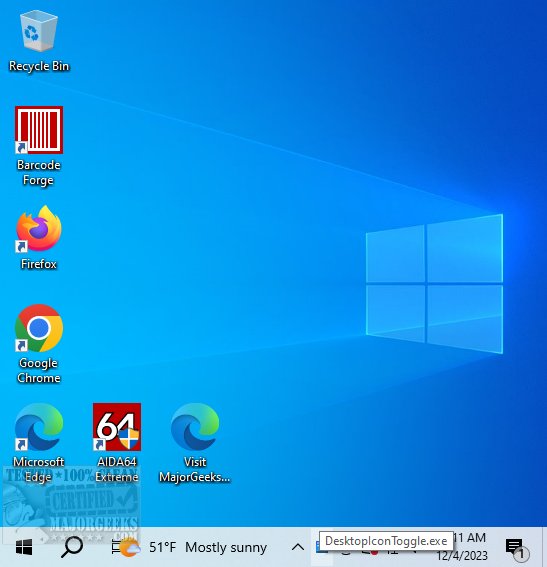This screenshot has width=547, height=567.
Task: Select the Visit MajorGeeks shortcut
Action: [x=195, y=443]
